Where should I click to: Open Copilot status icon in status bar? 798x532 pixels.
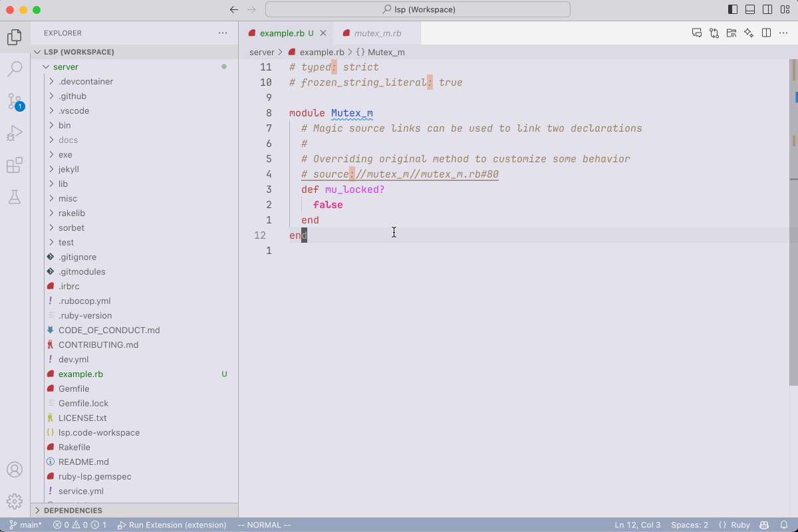pyautogui.click(x=765, y=525)
